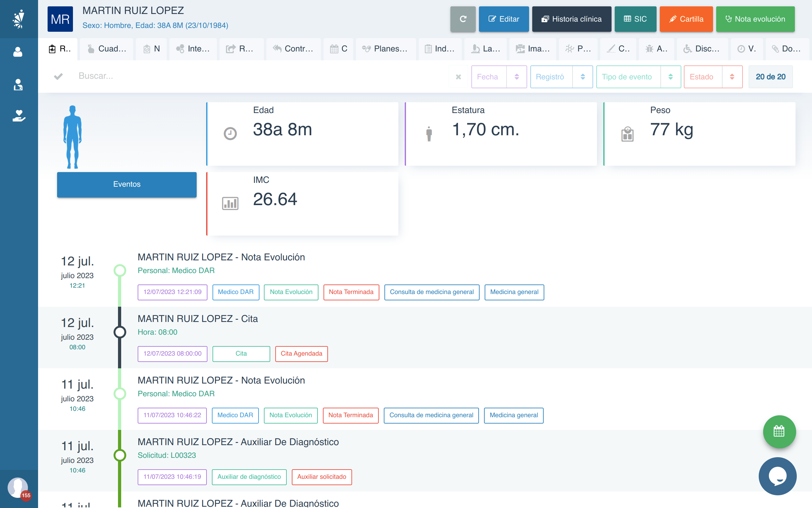Open the La… laboratory tab
The height and width of the screenshot is (508, 812).
click(x=486, y=49)
